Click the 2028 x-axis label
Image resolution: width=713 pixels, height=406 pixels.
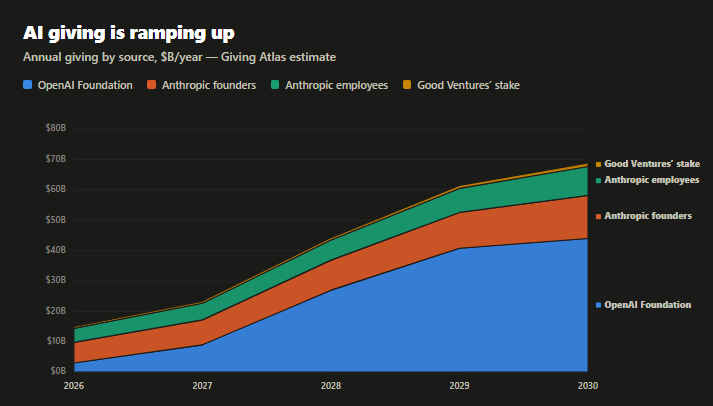pos(331,386)
